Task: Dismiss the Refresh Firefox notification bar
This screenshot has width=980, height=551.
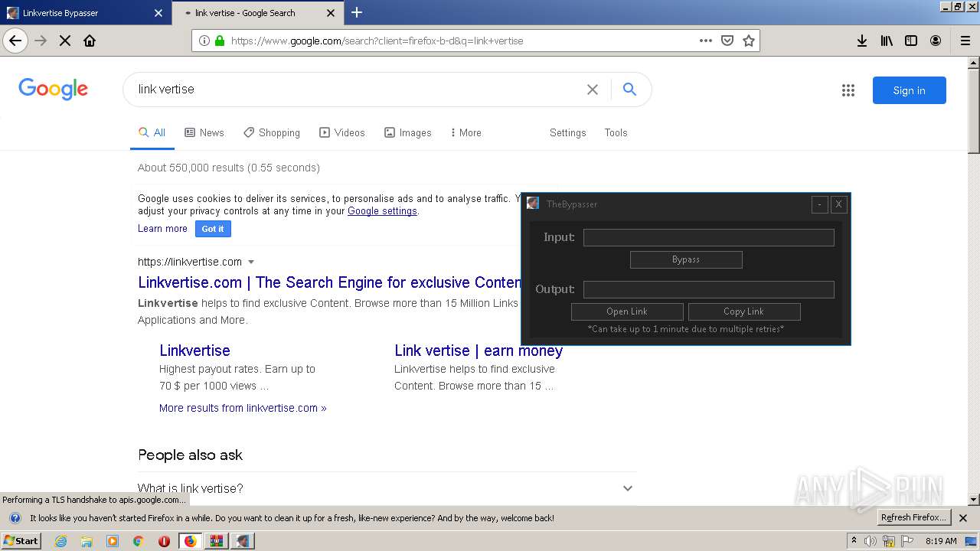Action: [x=963, y=518]
